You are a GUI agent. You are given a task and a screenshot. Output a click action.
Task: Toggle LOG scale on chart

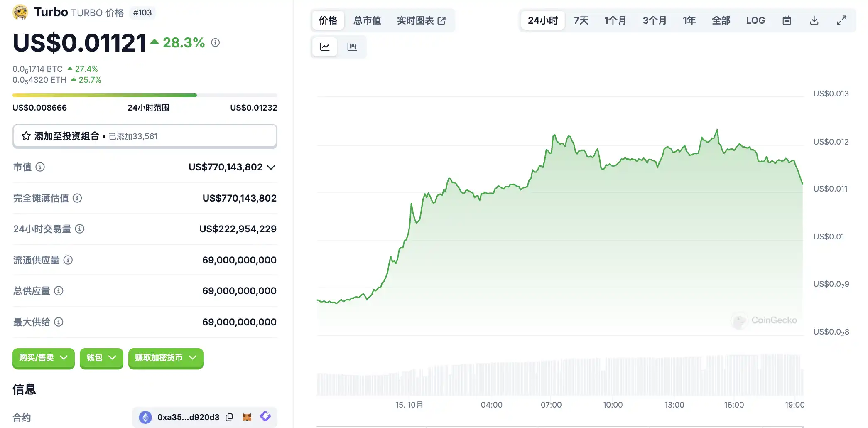pos(755,20)
